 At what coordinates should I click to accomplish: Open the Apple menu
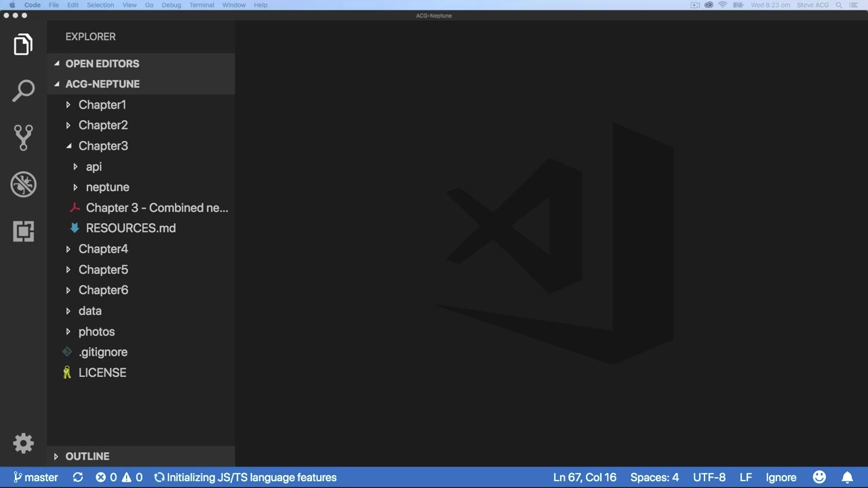coord(12,5)
